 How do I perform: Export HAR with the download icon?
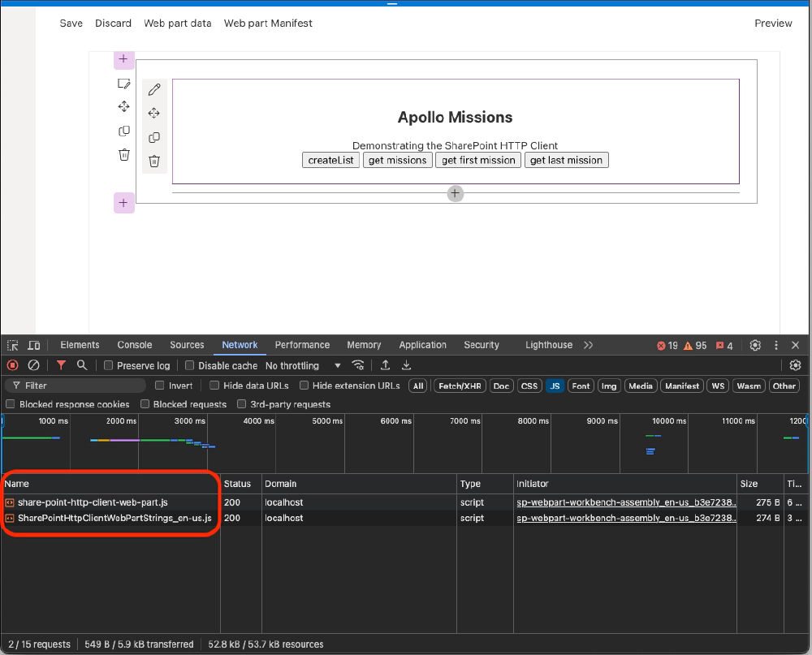tap(407, 365)
